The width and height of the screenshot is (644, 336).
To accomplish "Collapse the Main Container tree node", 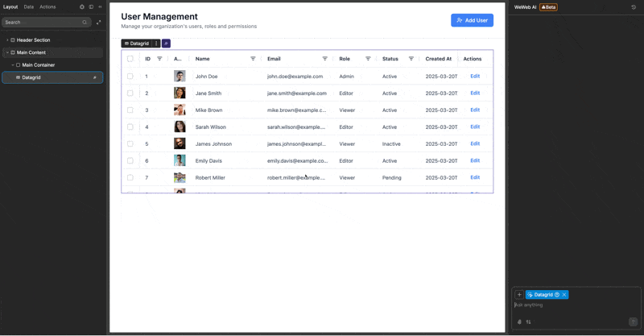I will click(13, 65).
